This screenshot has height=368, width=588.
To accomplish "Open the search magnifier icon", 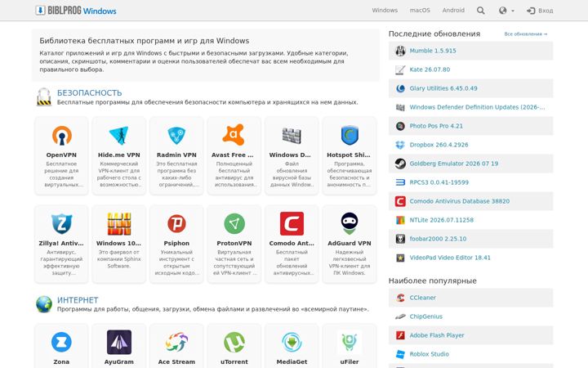I will [480, 11].
